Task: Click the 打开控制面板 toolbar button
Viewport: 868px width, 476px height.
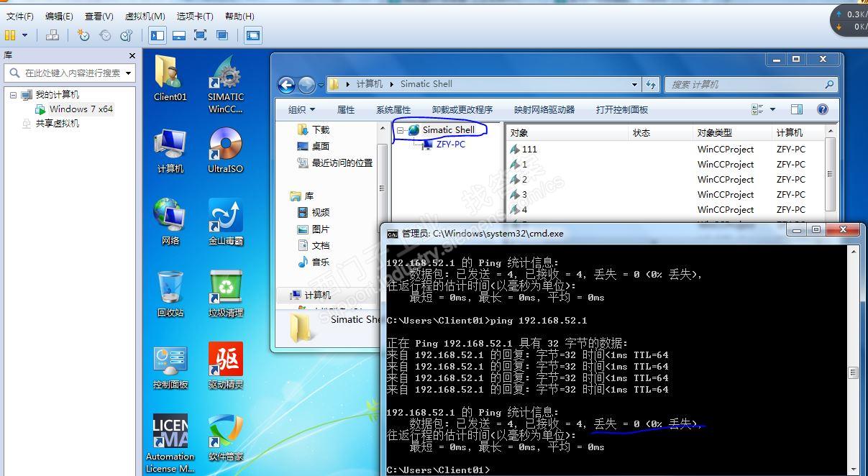Action: pos(622,110)
